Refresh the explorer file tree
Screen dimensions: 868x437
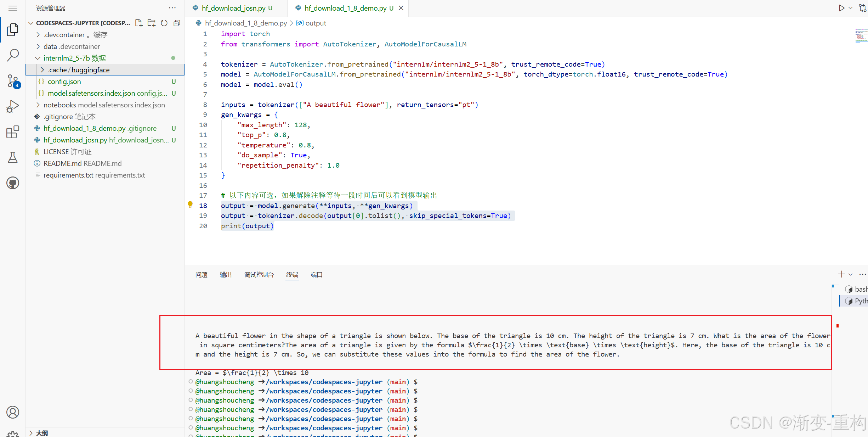[164, 23]
